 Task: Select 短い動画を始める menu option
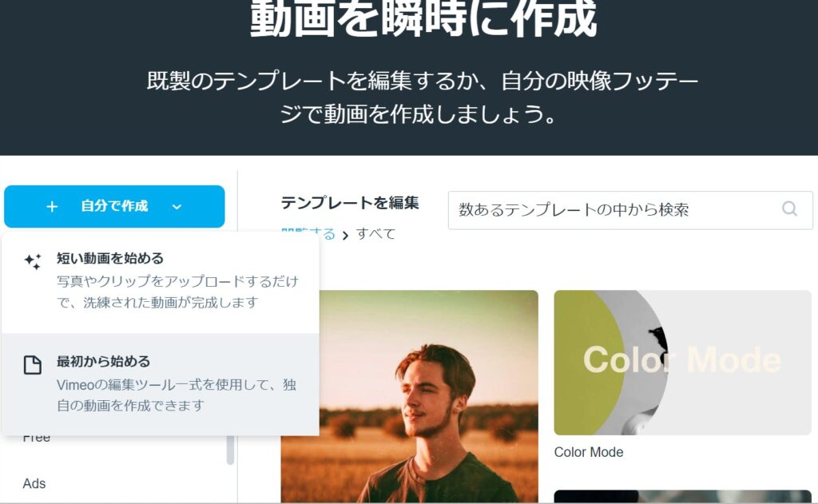(160, 281)
